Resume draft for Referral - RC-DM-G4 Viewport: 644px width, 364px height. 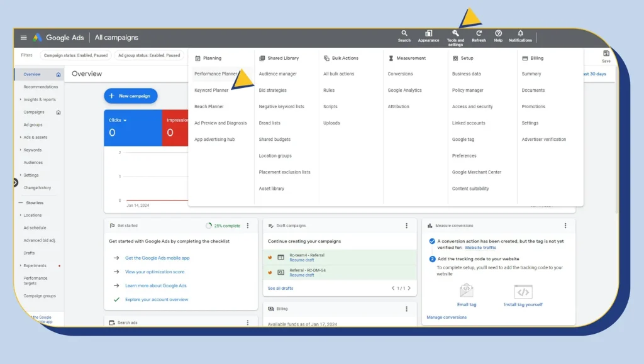[301, 275]
